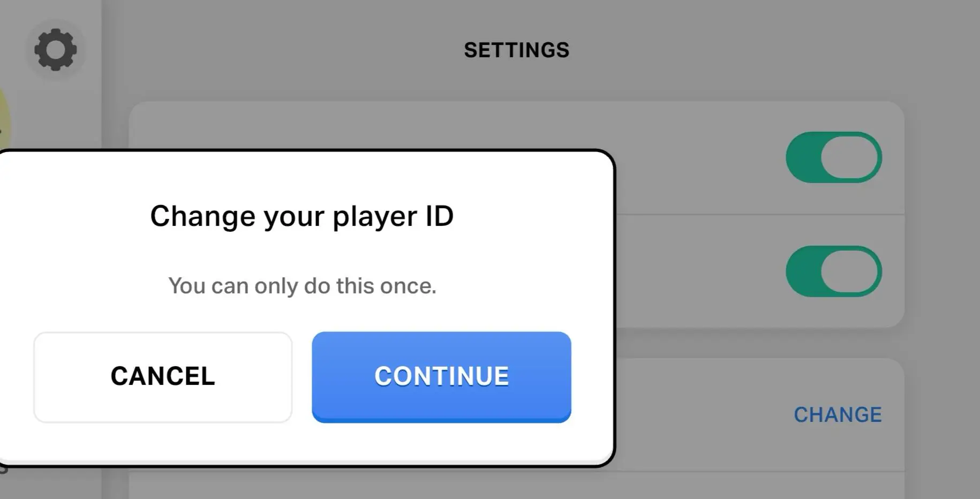Click the "You can only do this once" message
This screenshot has height=499, width=980.
coord(302,286)
